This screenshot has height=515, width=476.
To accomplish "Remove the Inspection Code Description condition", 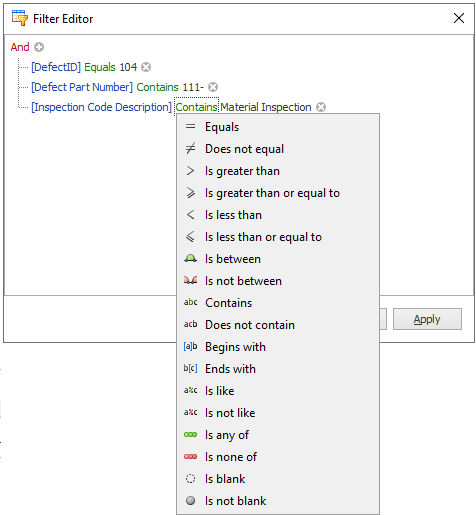I will click(321, 107).
